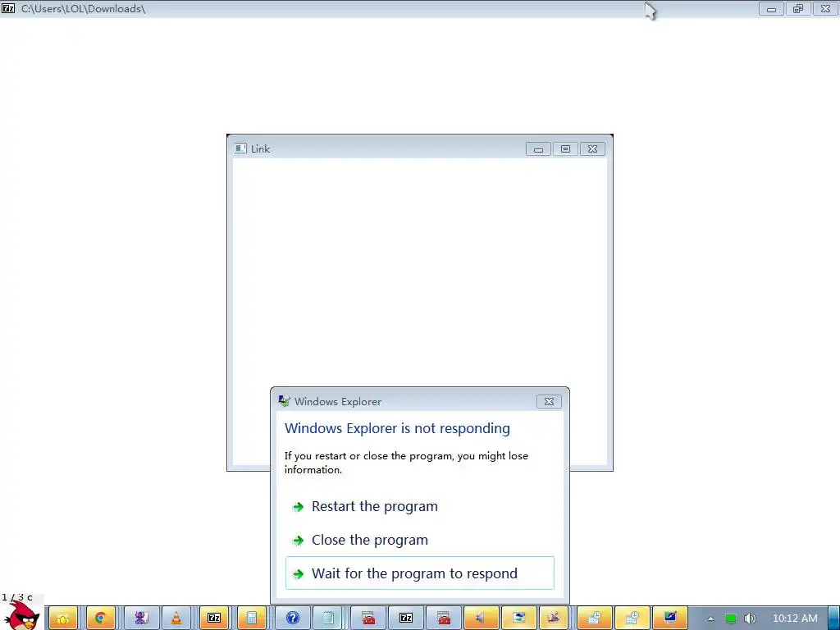Maximize the Link window
This screenshot has width=840, height=630.
click(x=565, y=149)
